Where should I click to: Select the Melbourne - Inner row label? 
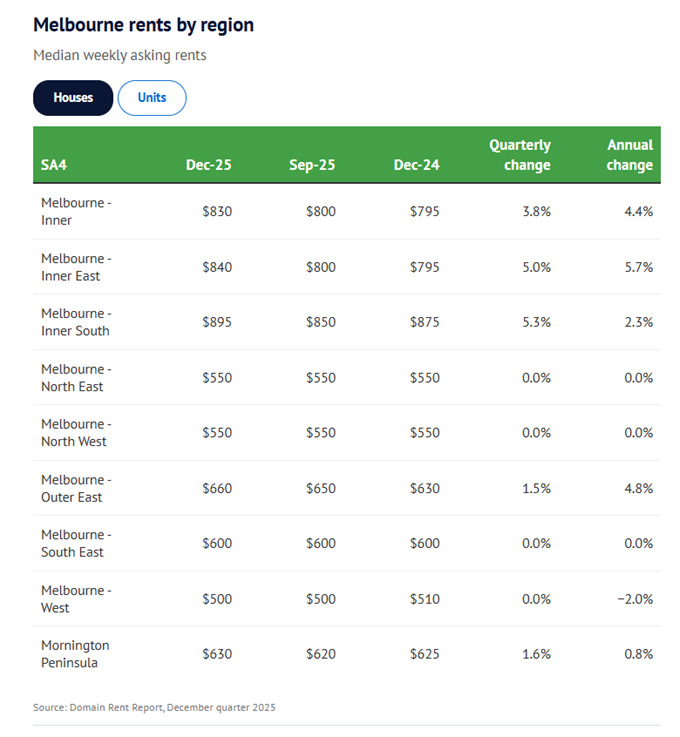pos(76,211)
